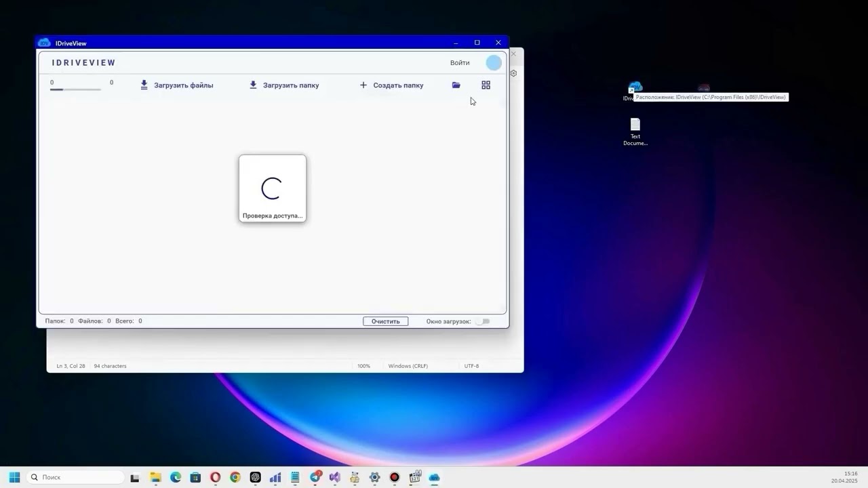Click the Файлов: 0 status text

[x=94, y=321]
